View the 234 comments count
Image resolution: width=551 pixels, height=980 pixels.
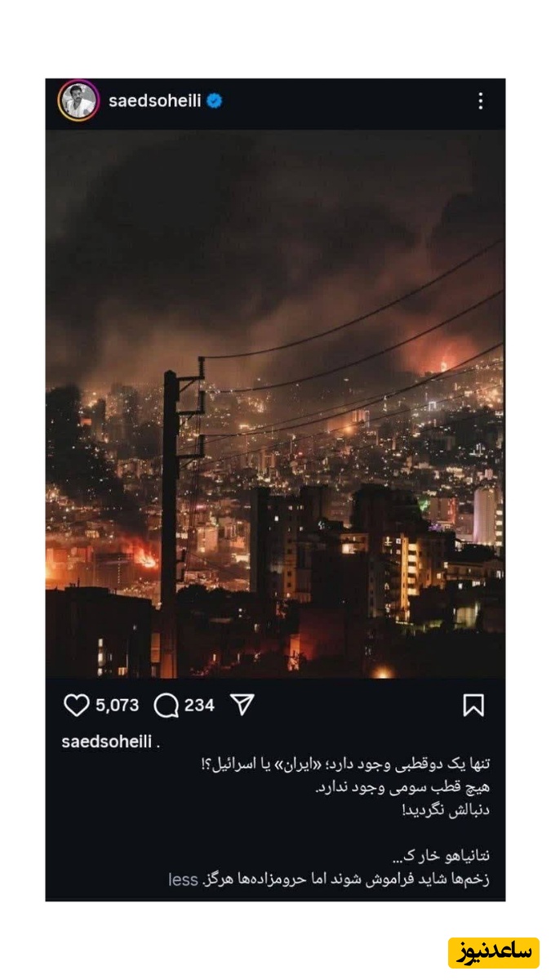(x=199, y=705)
